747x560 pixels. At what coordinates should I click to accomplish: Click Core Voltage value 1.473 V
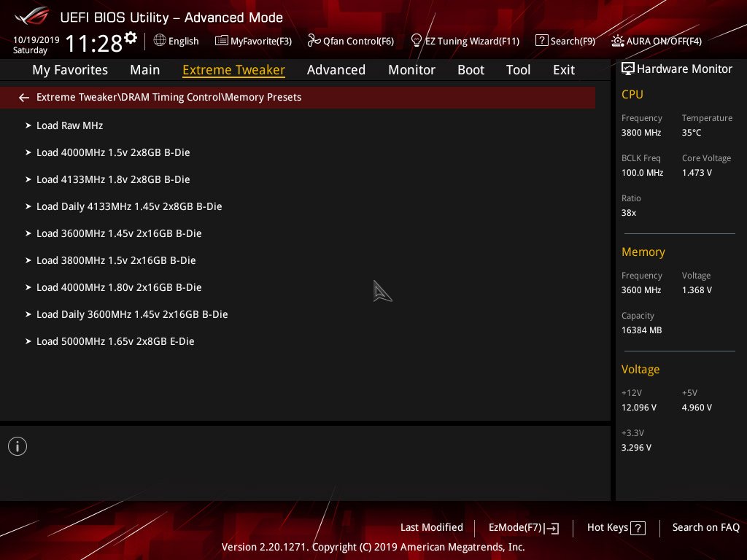click(x=697, y=173)
